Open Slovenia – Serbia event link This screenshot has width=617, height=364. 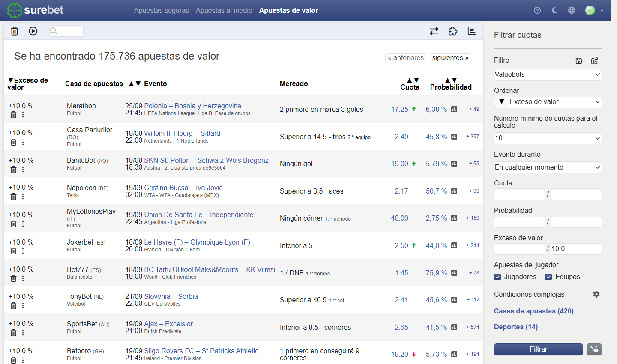coord(171,296)
